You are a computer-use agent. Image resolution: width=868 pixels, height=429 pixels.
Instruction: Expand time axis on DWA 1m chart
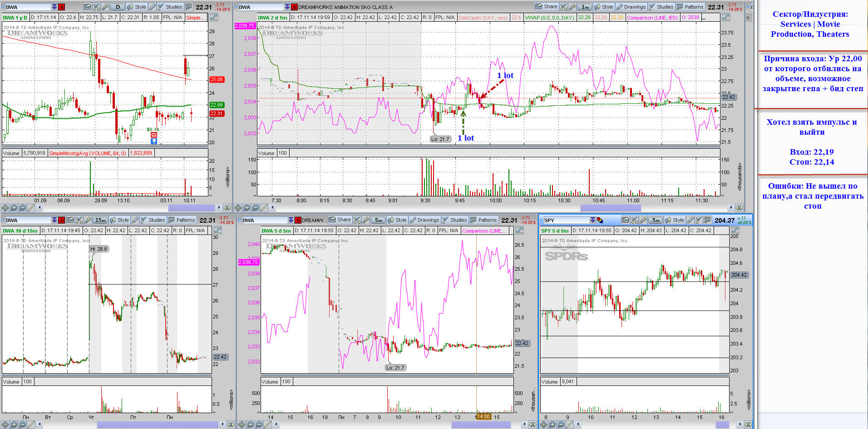click(x=739, y=208)
